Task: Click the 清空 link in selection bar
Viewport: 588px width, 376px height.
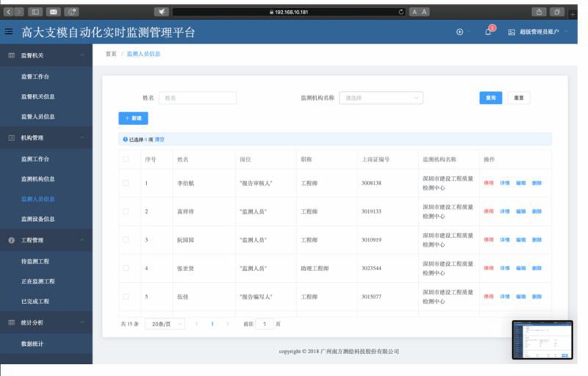Action: [159, 140]
